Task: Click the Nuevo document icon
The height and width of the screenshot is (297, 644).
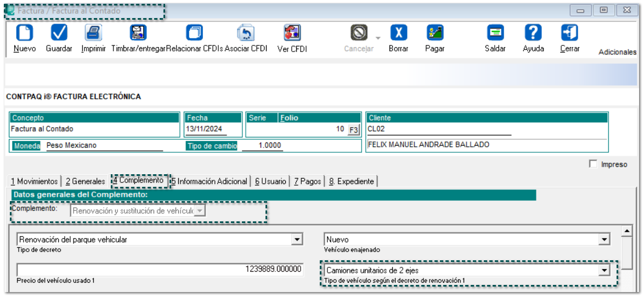Action: pos(24,33)
